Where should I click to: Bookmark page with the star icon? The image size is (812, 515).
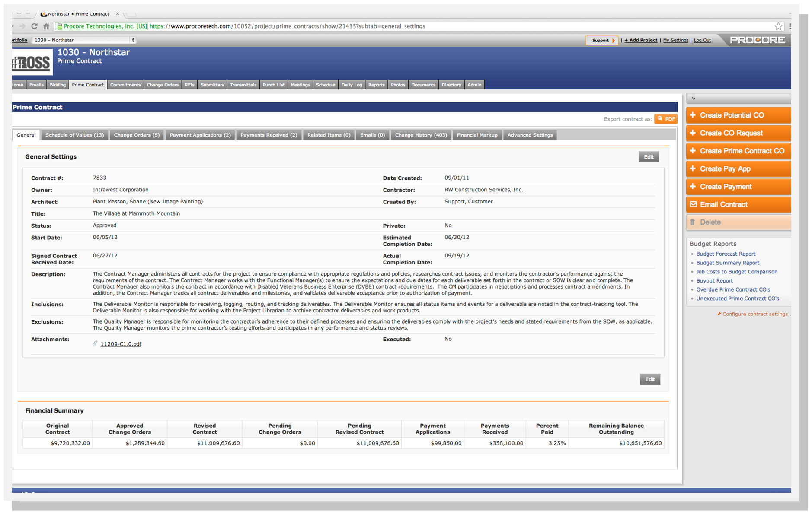(x=778, y=26)
